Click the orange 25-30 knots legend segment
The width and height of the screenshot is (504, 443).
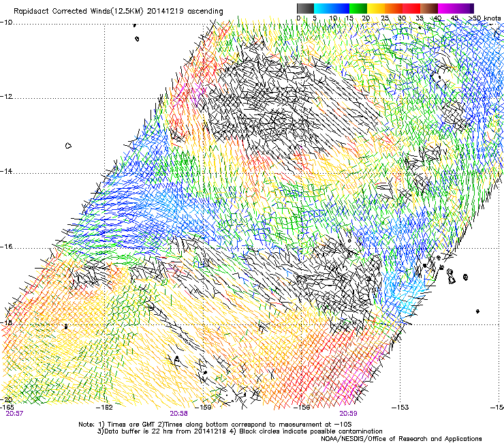[x=394, y=8]
